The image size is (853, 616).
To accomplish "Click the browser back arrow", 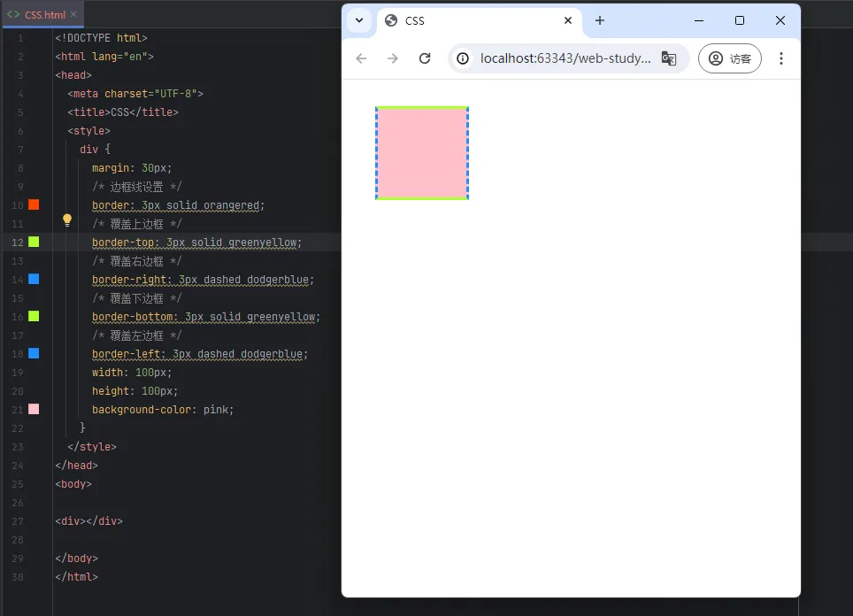I will pyautogui.click(x=361, y=58).
